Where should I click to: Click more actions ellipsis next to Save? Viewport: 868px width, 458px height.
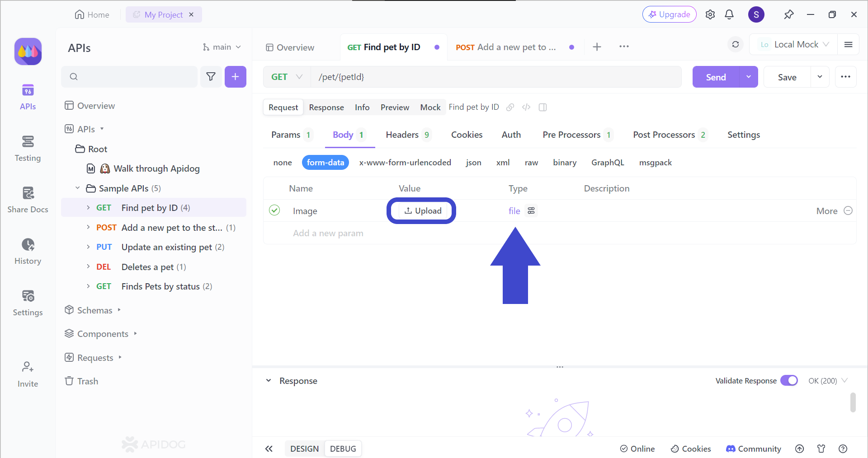(x=845, y=77)
